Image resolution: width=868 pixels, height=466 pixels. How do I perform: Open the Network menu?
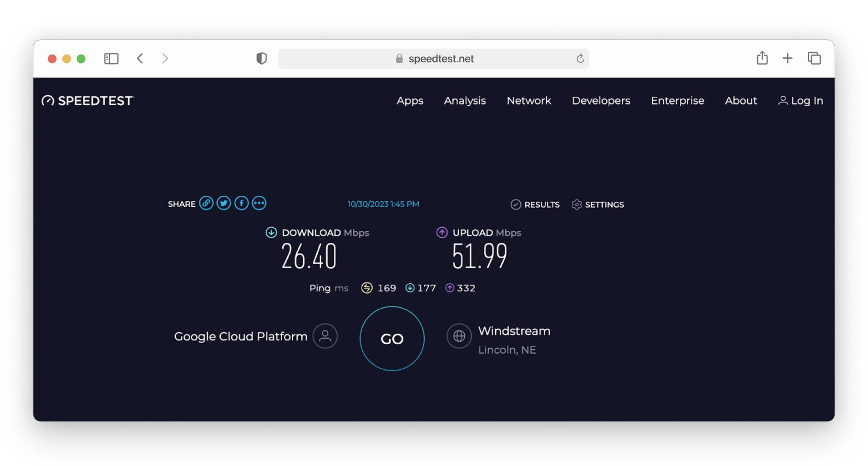[x=529, y=101]
